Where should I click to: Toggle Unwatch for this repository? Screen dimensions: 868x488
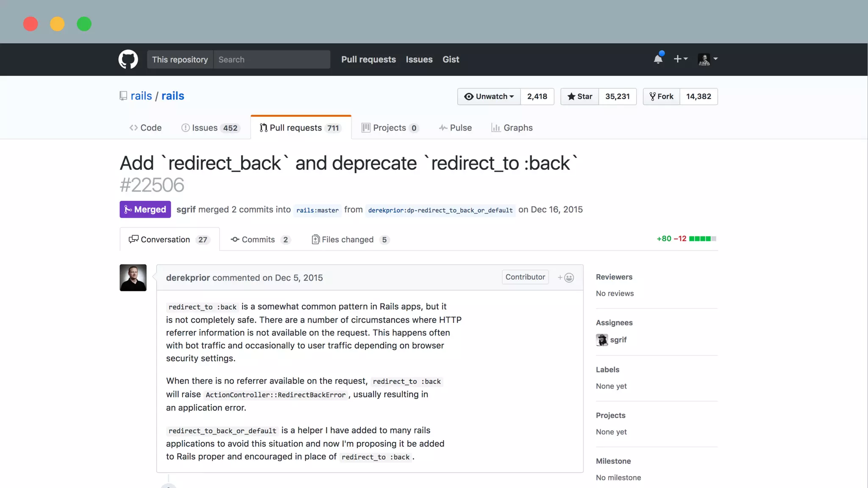pos(489,97)
